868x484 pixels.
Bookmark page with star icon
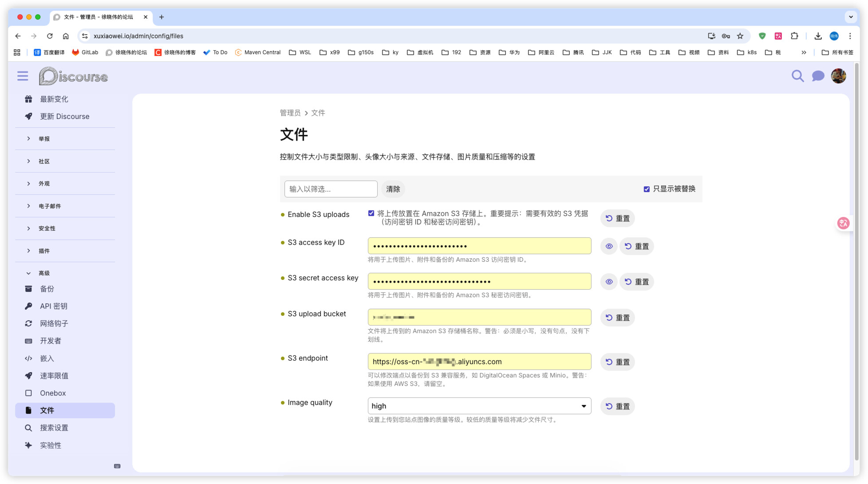coord(740,36)
